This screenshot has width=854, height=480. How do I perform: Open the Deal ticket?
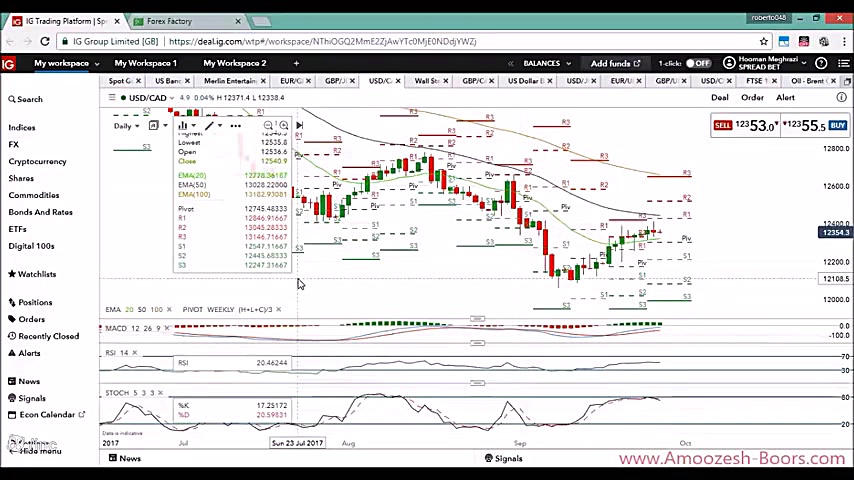(719, 98)
